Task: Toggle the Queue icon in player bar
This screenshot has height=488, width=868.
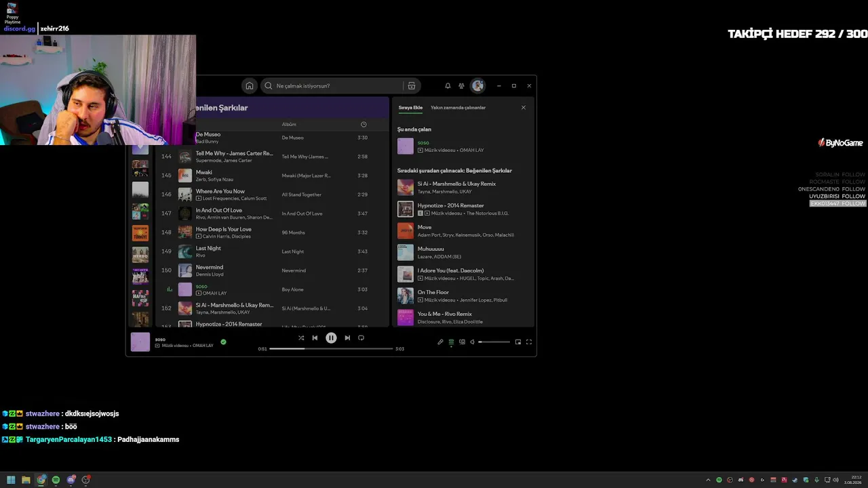Action: tap(451, 342)
